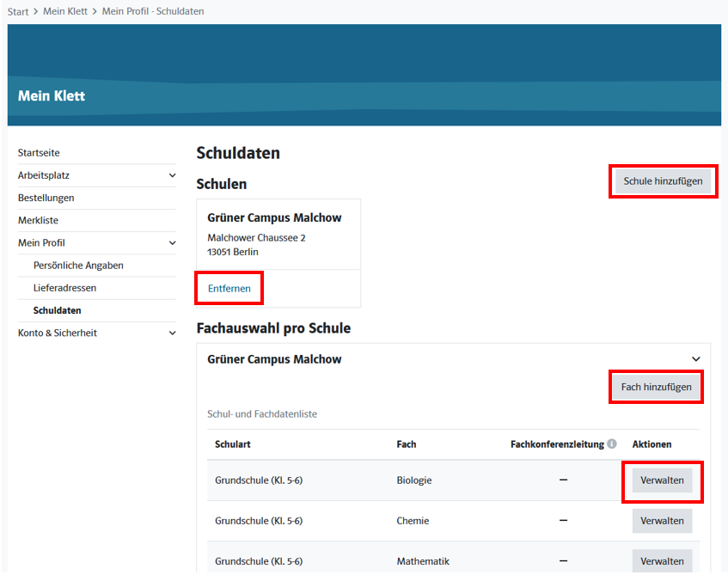Expand the Arbeitsplatz sidebar section
728x581 pixels.
pyautogui.click(x=172, y=175)
